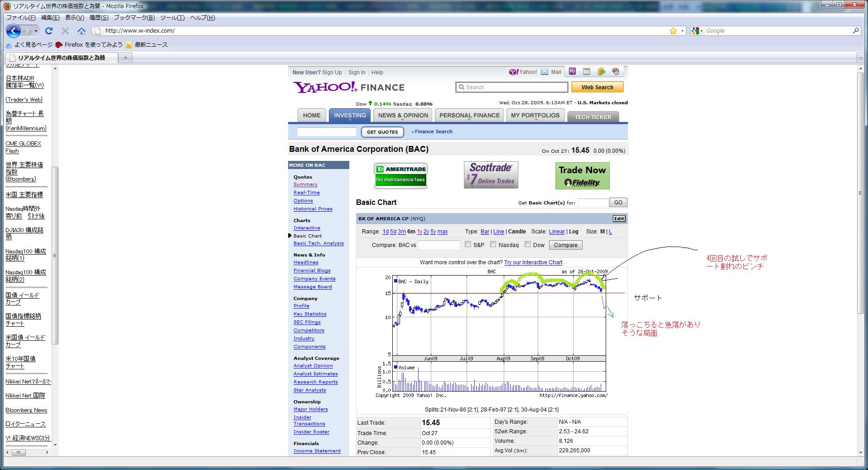868x470 pixels.
Task: Click the Edit button on chart header
Action: coord(619,218)
